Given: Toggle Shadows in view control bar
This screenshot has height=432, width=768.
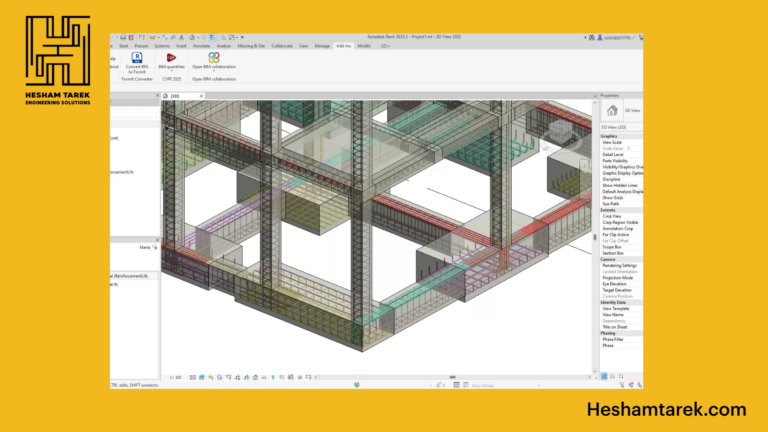Looking at the screenshot, I should (219, 377).
